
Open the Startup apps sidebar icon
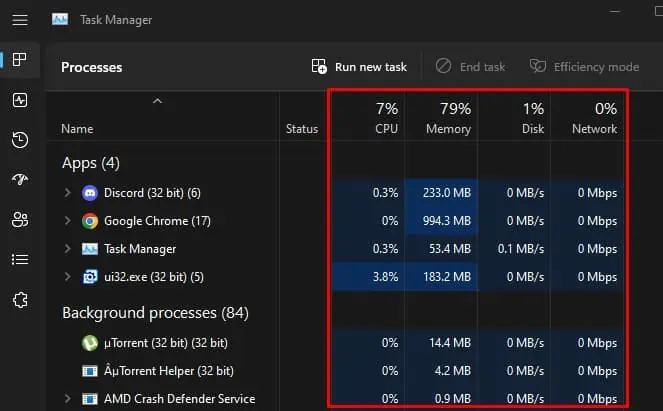[x=20, y=179]
